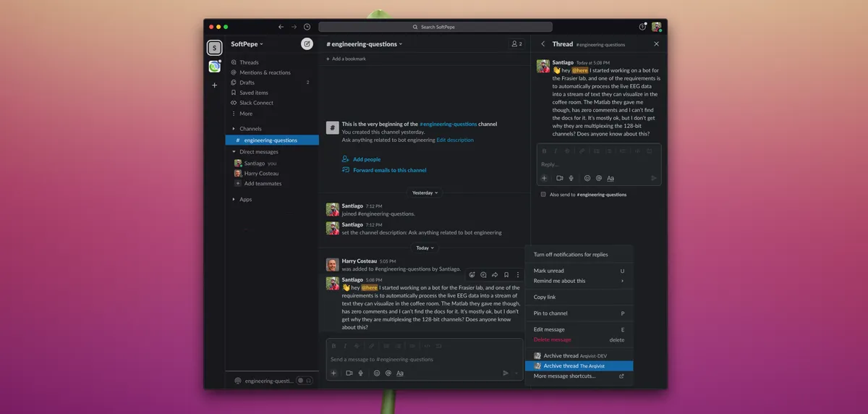Bookmark Santiago's message from hover toolbar
868x414 pixels.
[x=506, y=275]
